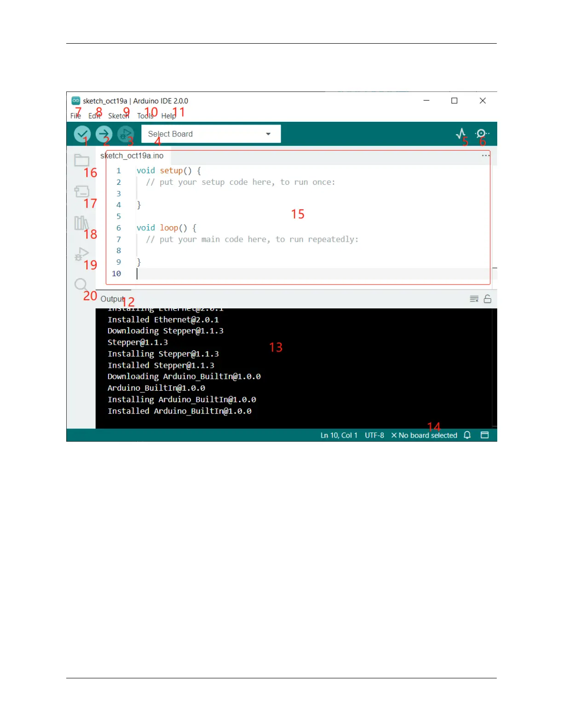Open notifications with the bell icon
This screenshot has width=563, height=728.
[x=467, y=435]
